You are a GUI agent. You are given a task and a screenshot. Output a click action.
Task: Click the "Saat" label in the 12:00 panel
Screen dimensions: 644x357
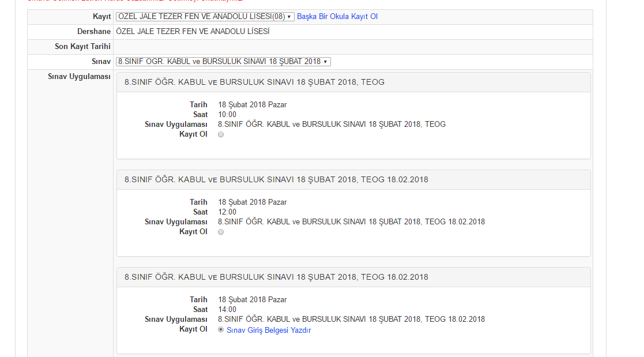(201, 212)
